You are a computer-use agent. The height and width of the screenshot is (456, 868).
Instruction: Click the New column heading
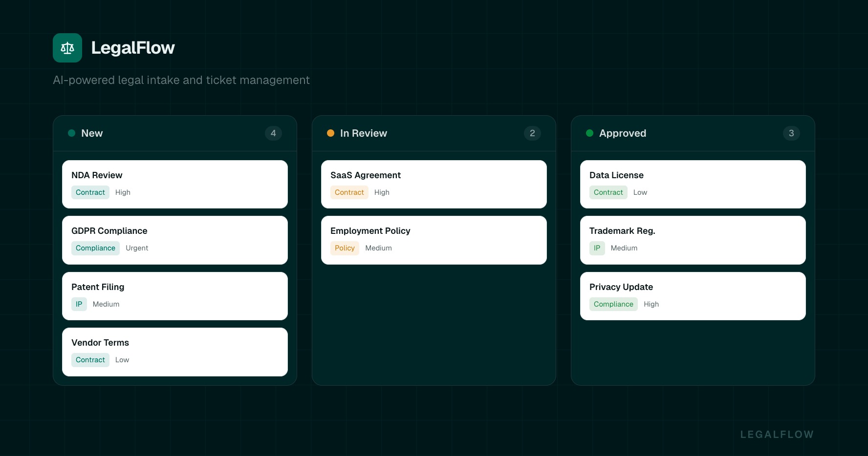[x=92, y=133]
